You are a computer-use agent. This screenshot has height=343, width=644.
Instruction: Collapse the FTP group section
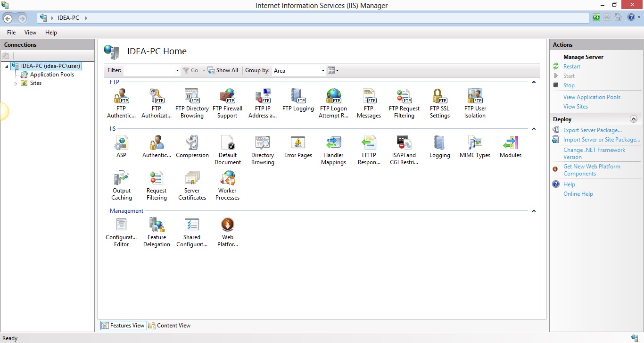pyautogui.click(x=534, y=82)
